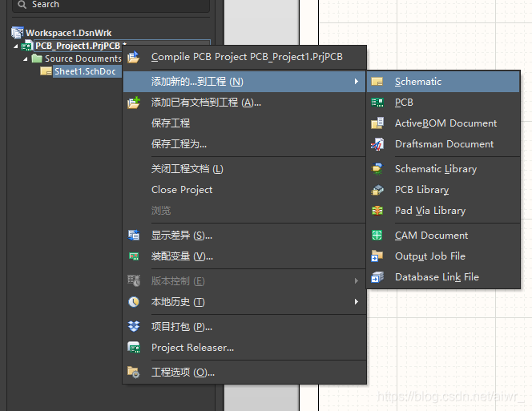This screenshot has width=532, height=411.
Task: Open the 本地历史 submenu arrow
Action: pos(357,302)
